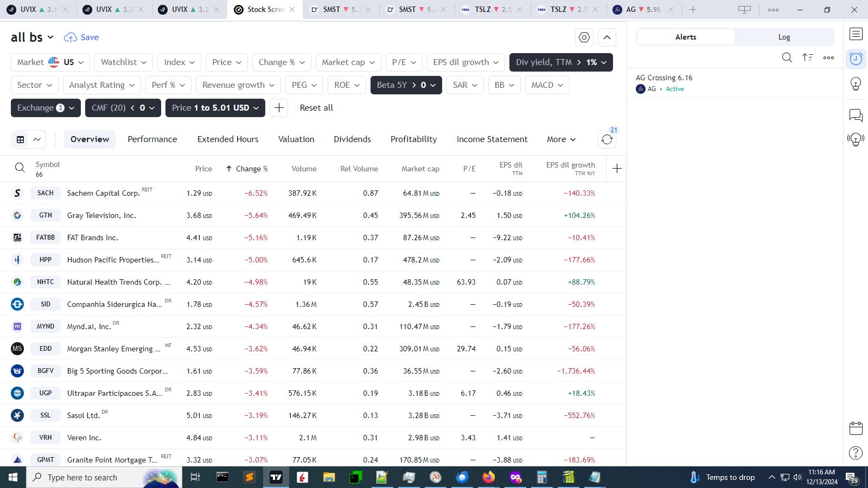Add a column with the plus icon
Viewport: 868px width, 488px height.
pyautogui.click(x=617, y=169)
